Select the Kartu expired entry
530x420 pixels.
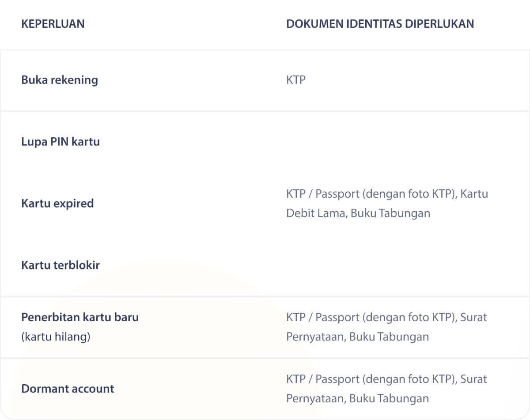pos(57,203)
